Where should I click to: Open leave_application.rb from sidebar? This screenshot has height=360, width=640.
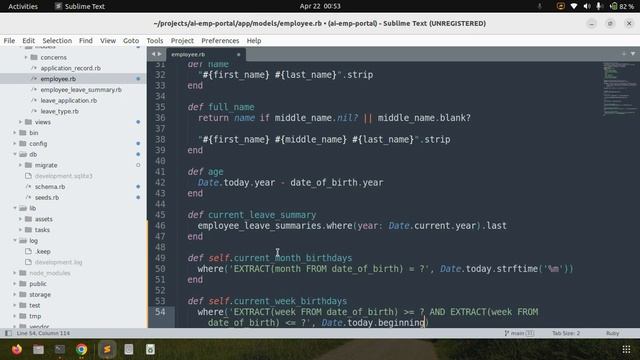tap(69, 100)
